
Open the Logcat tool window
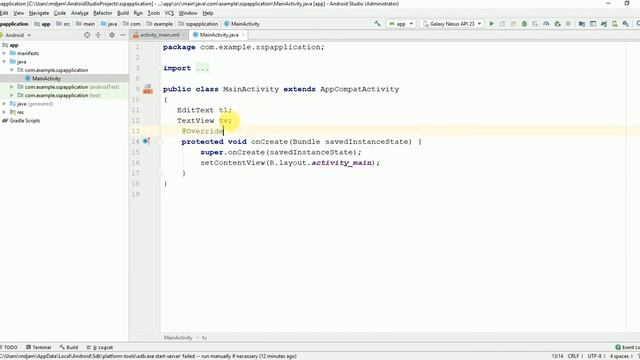(100, 347)
